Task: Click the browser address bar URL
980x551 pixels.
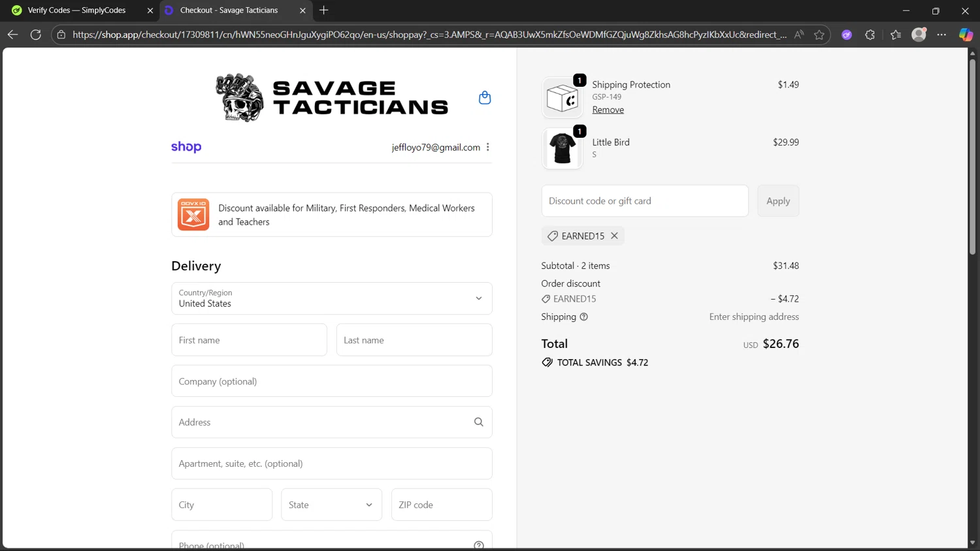Action: click(x=429, y=35)
